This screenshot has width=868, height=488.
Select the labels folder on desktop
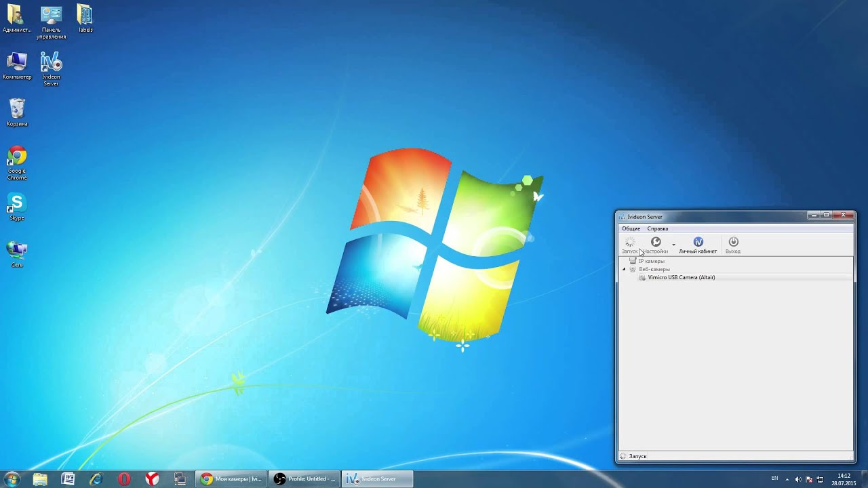pyautogui.click(x=85, y=19)
